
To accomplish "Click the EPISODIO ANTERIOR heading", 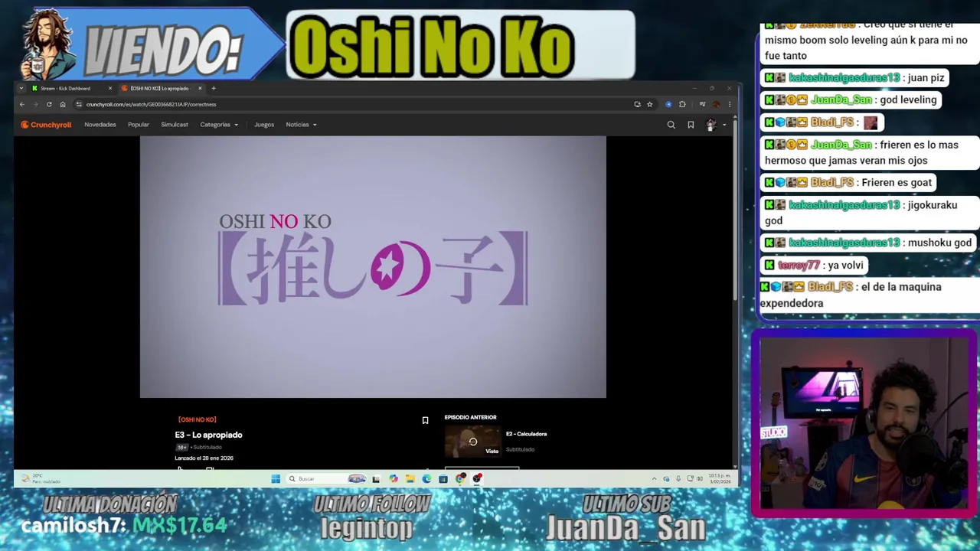I will coord(470,417).
